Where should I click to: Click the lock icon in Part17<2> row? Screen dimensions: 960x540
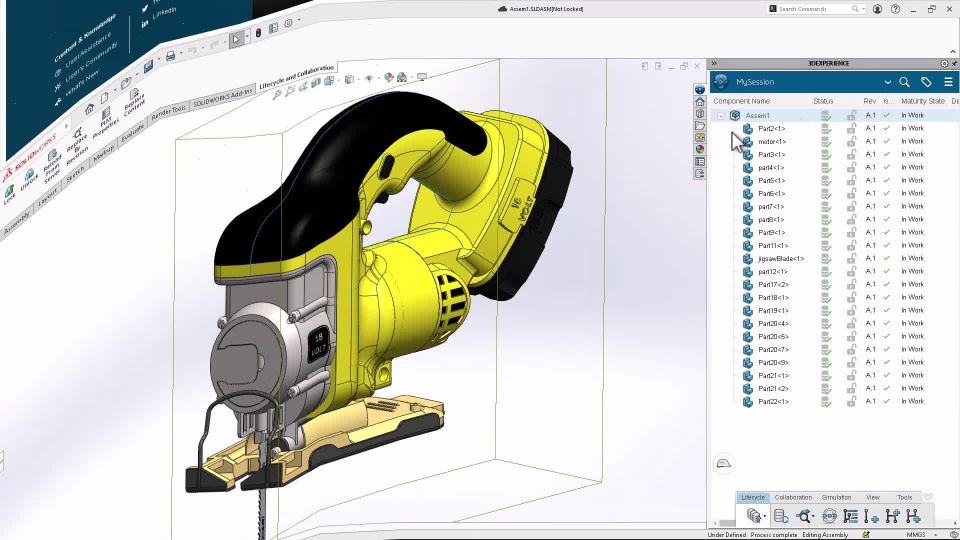852,285
